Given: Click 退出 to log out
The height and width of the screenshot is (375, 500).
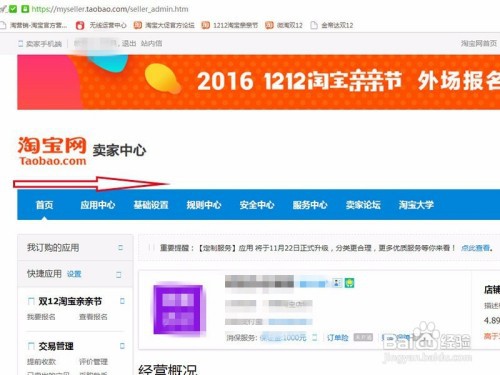Looking at the screenshot, I should point(128,43).
